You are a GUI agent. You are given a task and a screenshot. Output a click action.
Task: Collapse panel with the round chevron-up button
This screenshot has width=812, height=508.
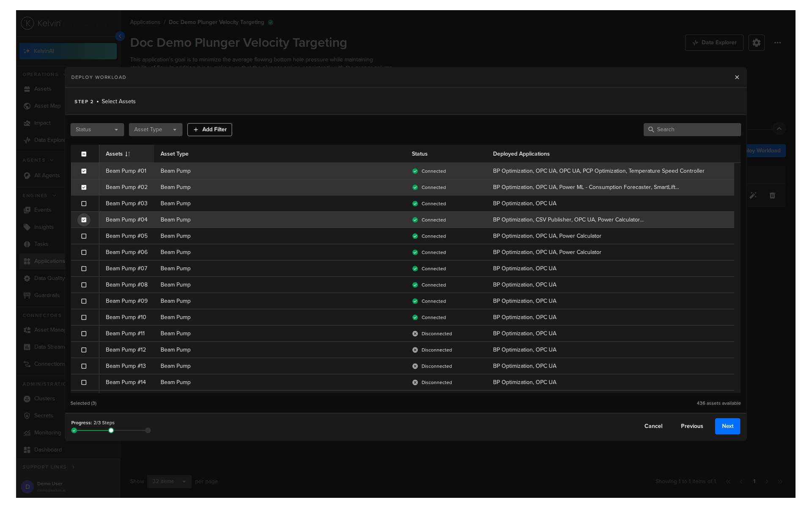click(x=779, y=129)
